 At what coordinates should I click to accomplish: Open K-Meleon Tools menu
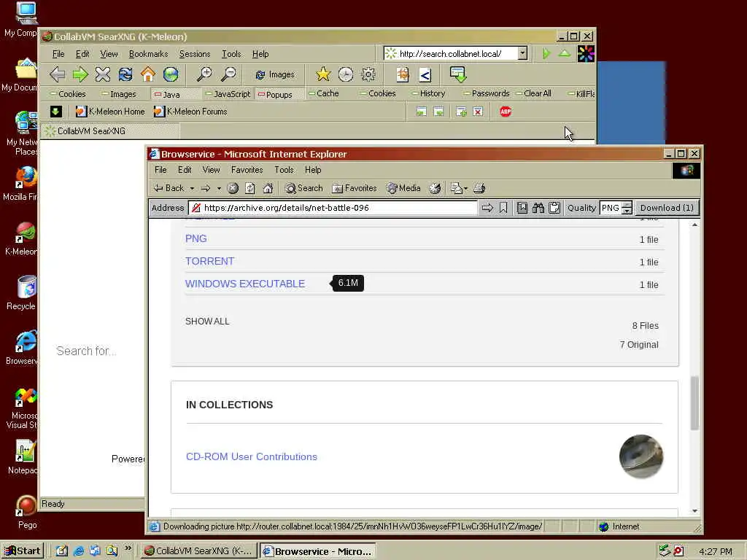coord(231,54)
